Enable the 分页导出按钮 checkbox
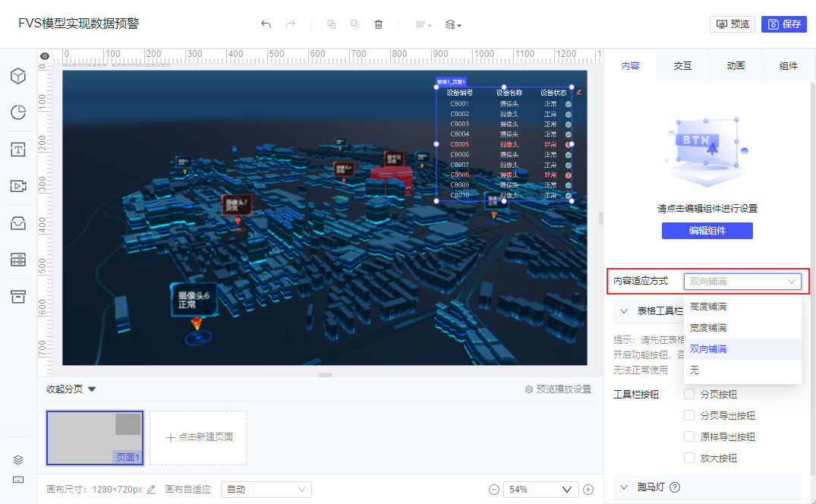Image resolution: width=816 pixels, height=504 pixels. point(689,416)
